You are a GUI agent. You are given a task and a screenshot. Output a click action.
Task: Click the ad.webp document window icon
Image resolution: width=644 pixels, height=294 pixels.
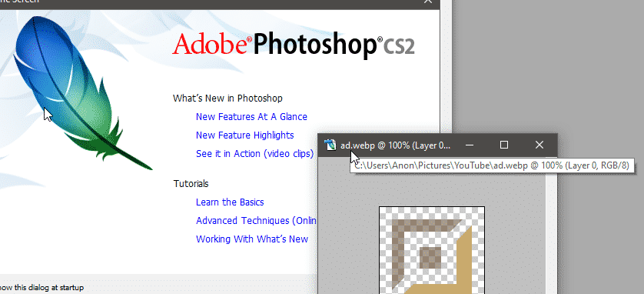click(330, 145)
